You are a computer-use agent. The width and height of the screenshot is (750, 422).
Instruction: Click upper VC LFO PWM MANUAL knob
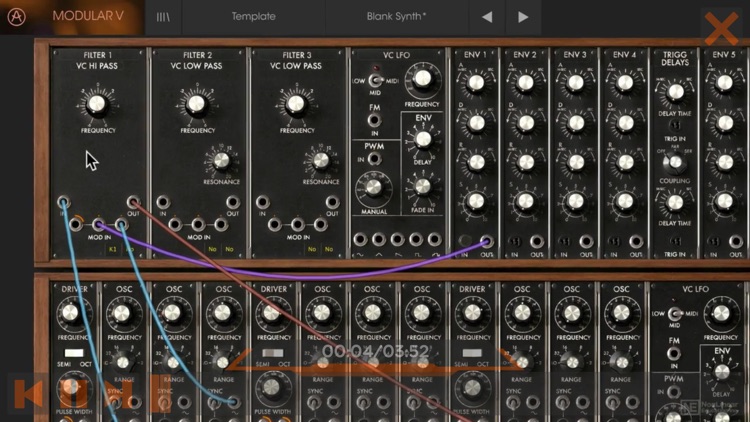point(374,188)
